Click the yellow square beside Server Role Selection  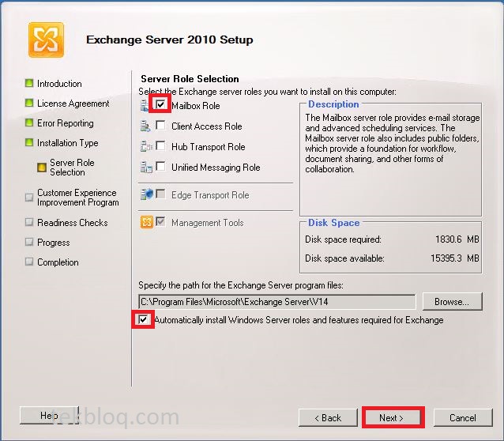(42, 168)
